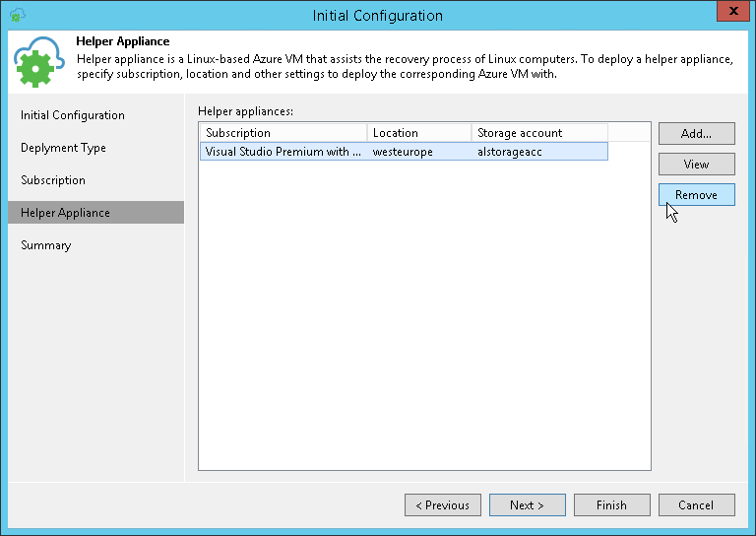This screenshot has width=756, height=536.
Task: Jump to the Summary step
Action: click(x=46, y=245)
